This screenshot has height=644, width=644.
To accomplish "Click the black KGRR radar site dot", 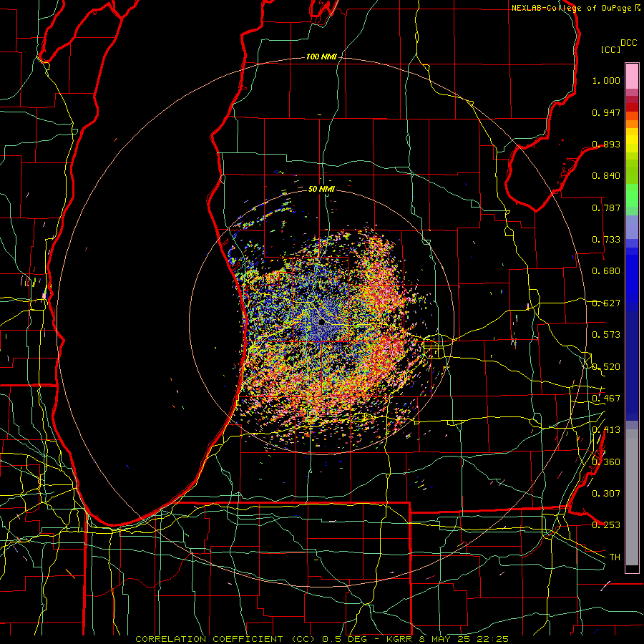I will [321, 321].
